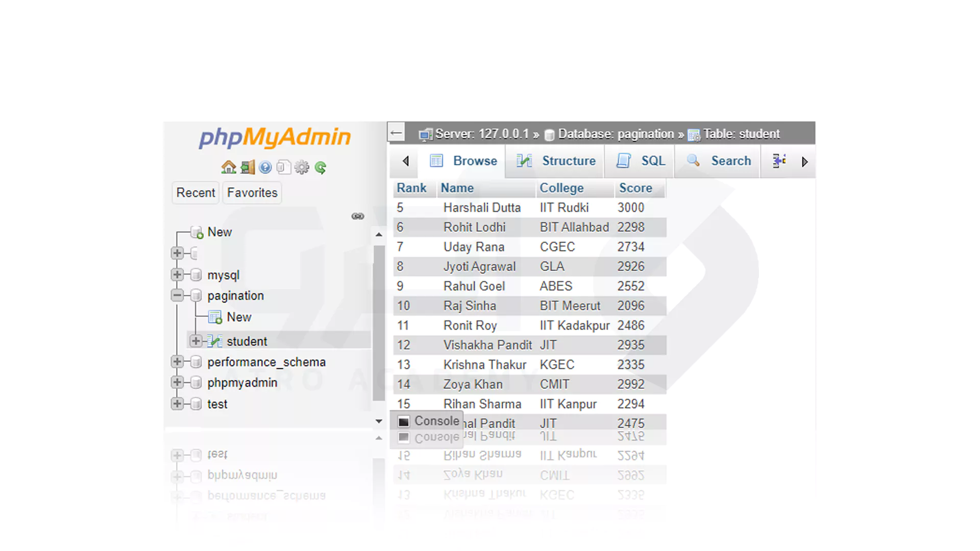Click the BIT Allahbad college cell
This screenshot has width=980, height=551.
(574, 227)
